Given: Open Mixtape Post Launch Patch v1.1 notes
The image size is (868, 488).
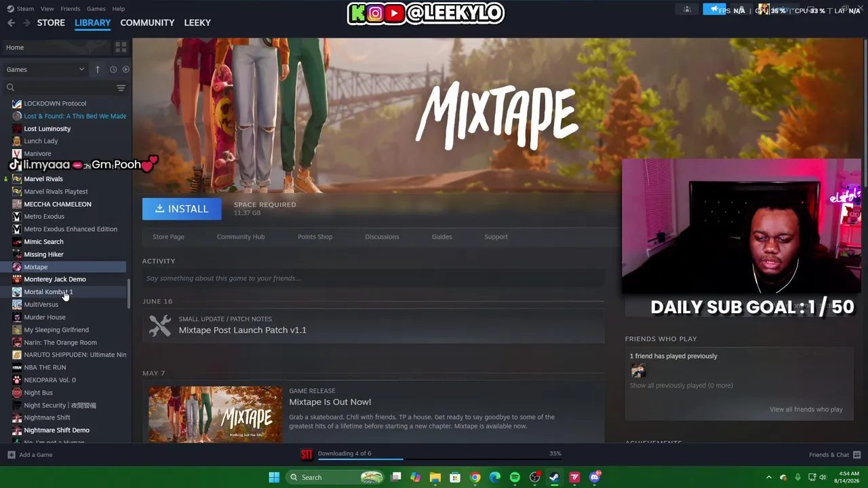Looking at the screenshot, I should pos(242,330).
